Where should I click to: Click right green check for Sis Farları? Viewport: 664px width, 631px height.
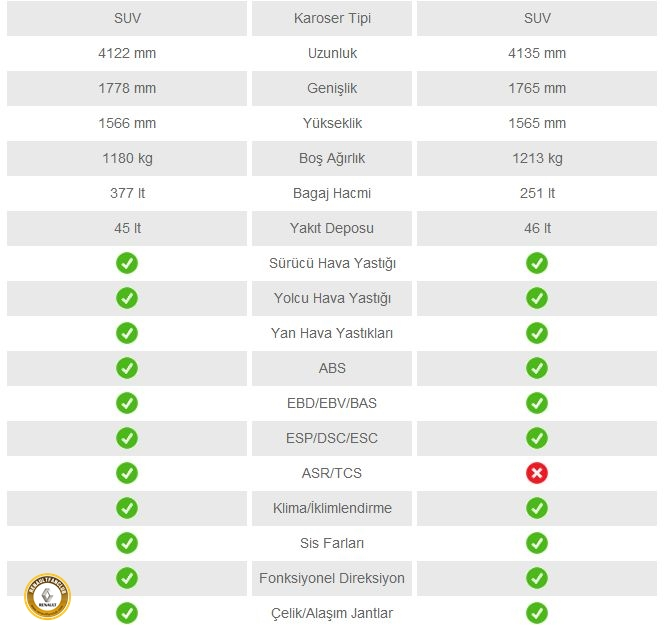tap(537, 543)
